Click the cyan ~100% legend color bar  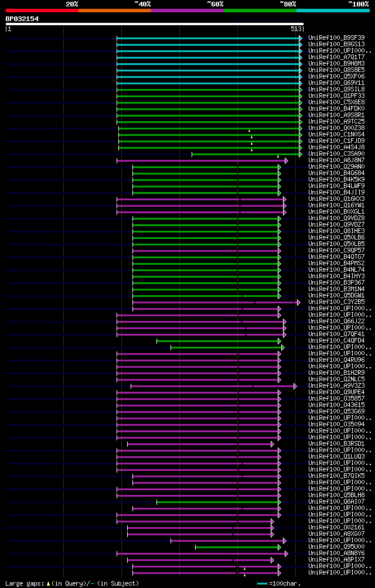[333, 11]
